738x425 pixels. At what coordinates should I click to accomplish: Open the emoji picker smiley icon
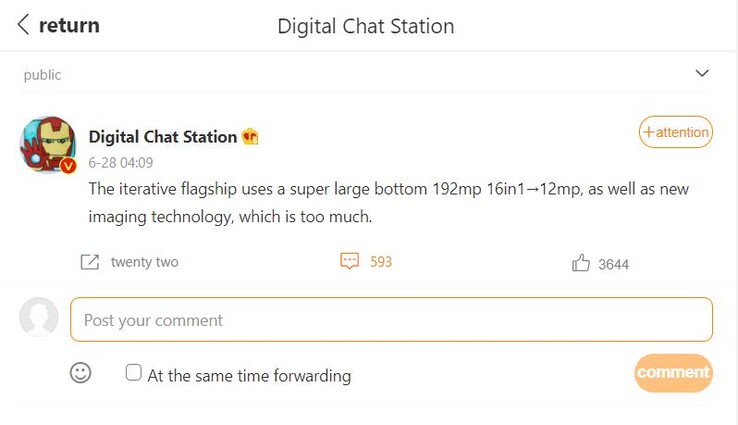(81, 373)
